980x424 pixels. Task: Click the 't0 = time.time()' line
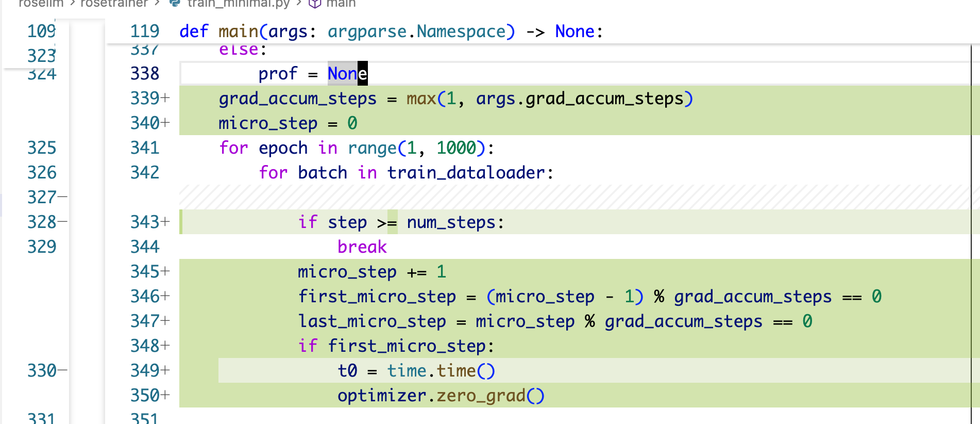pos(416,371)
